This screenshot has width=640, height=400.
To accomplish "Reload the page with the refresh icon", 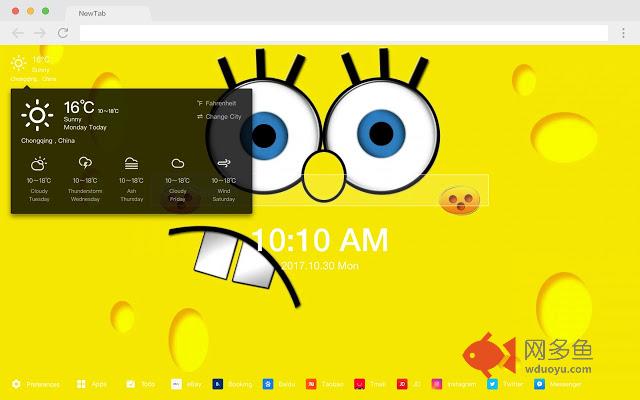I will pos(63,33).
